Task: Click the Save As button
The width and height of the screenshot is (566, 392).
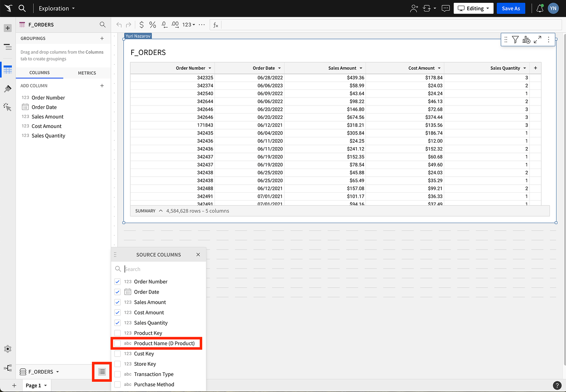Action: (x=511, y=8)
